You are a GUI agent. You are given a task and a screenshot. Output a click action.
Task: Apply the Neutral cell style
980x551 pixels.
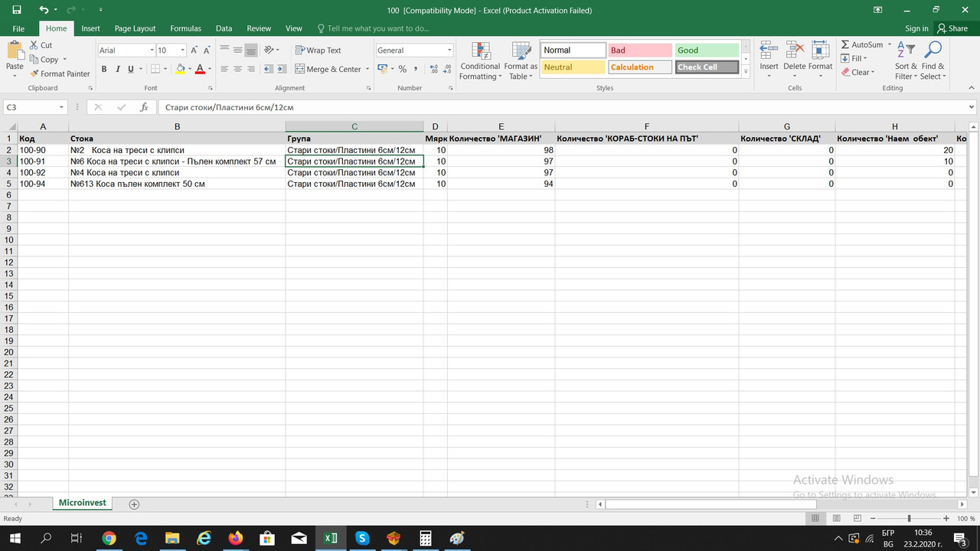pos(573,67)
